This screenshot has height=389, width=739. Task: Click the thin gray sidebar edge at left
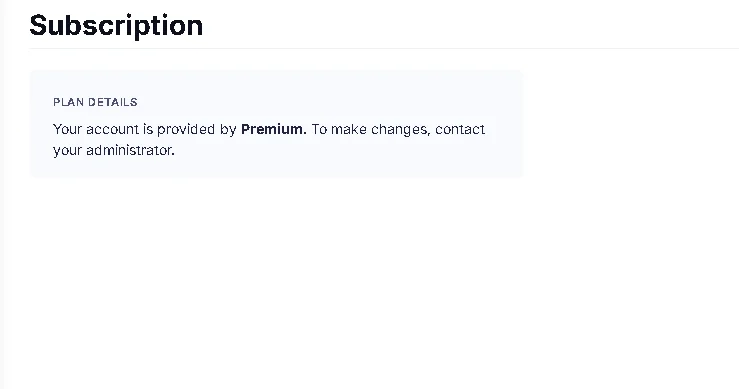[2, 194]
